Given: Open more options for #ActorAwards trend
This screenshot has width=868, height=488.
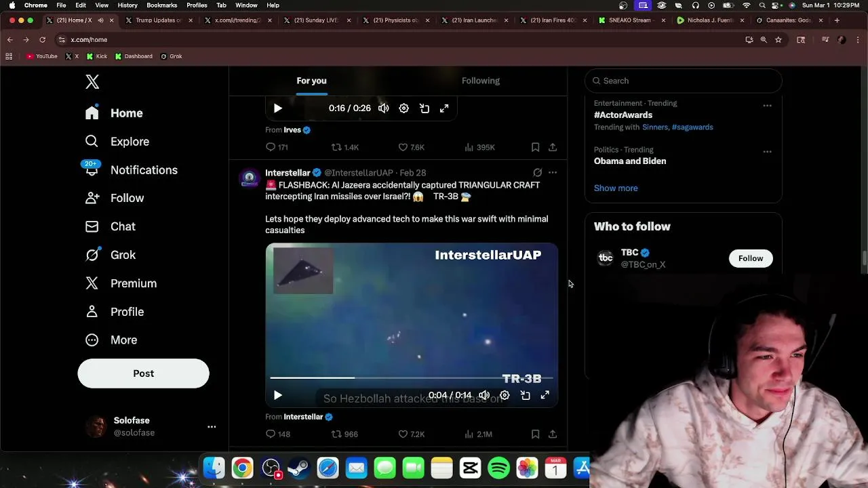Looking at the screenshot, I should 767,106.
